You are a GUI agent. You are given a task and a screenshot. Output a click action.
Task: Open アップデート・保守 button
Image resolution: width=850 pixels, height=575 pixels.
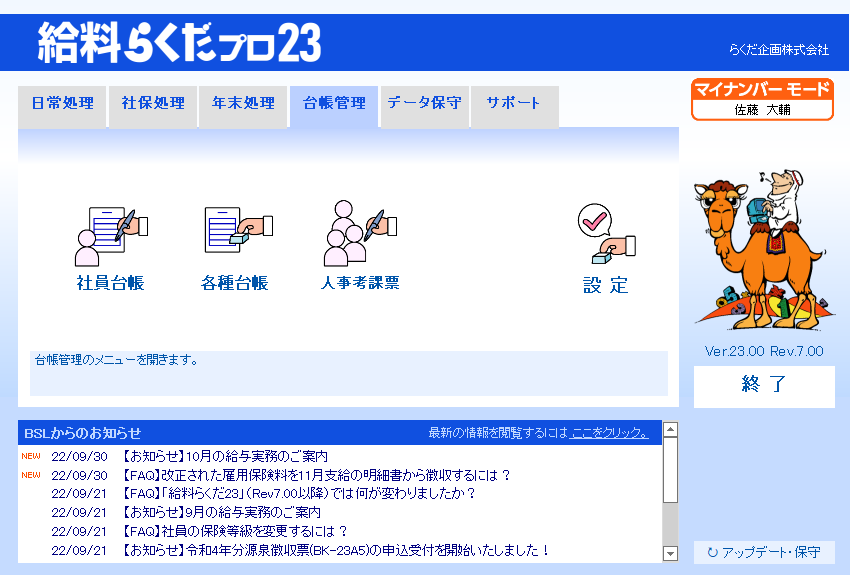(x=764, y=552)
